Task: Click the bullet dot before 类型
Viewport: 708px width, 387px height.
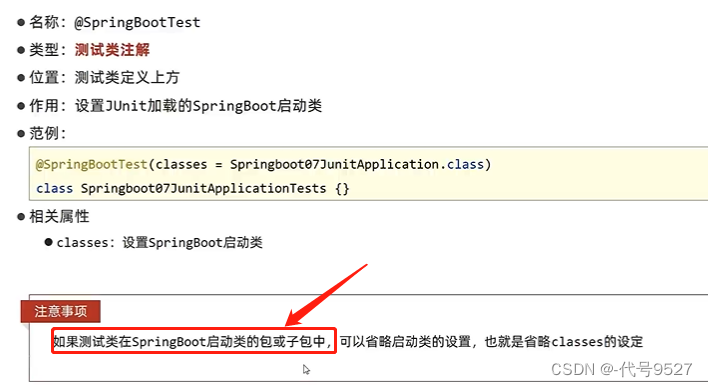Action: pyautogui.click(x=21, y=50)
